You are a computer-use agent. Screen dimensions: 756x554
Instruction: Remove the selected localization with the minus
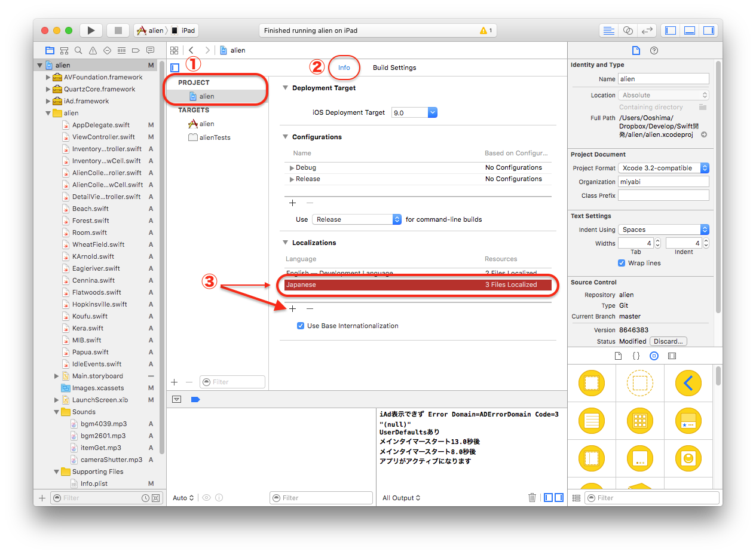pos(310,308)
